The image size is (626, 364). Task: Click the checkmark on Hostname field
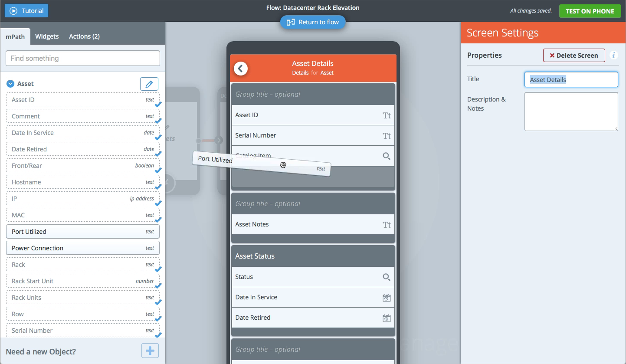pyautogui.click(x=158, y=187)
